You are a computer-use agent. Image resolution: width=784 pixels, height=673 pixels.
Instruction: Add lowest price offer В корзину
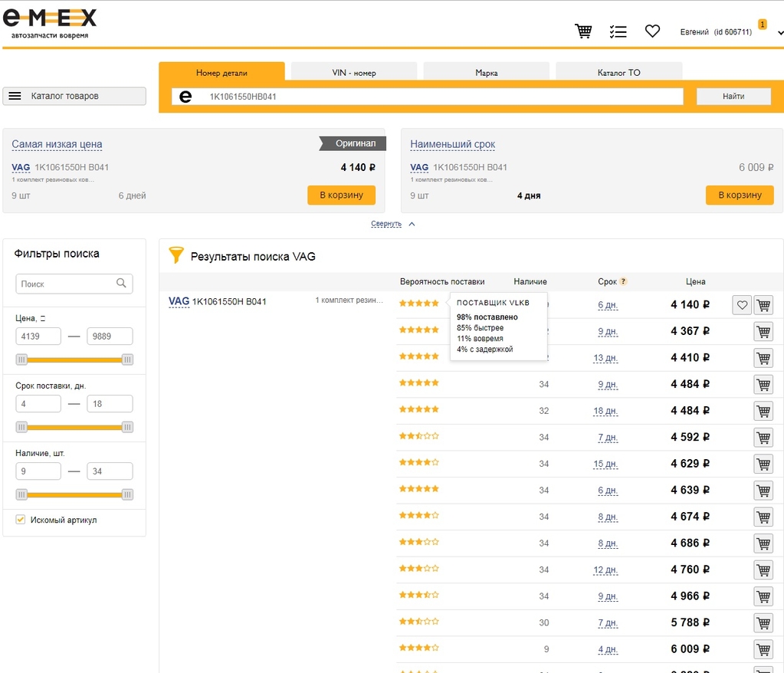342,195
